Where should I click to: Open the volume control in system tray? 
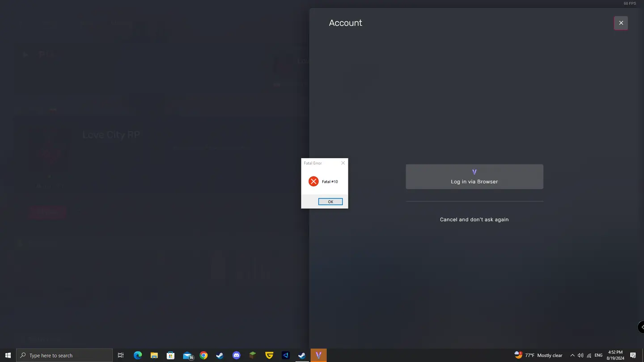pyautogui.click(x=580, y=355)
